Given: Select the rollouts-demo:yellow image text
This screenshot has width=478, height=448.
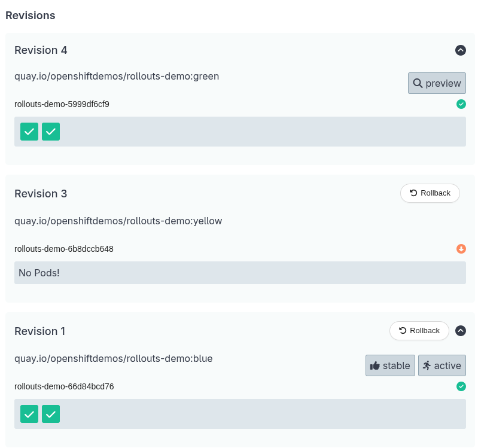Looking at the screenshot, I should click(x=118, y=221).
